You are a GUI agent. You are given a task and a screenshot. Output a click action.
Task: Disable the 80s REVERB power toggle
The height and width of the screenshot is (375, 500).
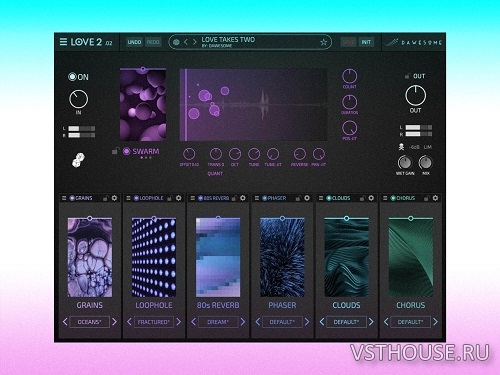[x=200, y=198]
